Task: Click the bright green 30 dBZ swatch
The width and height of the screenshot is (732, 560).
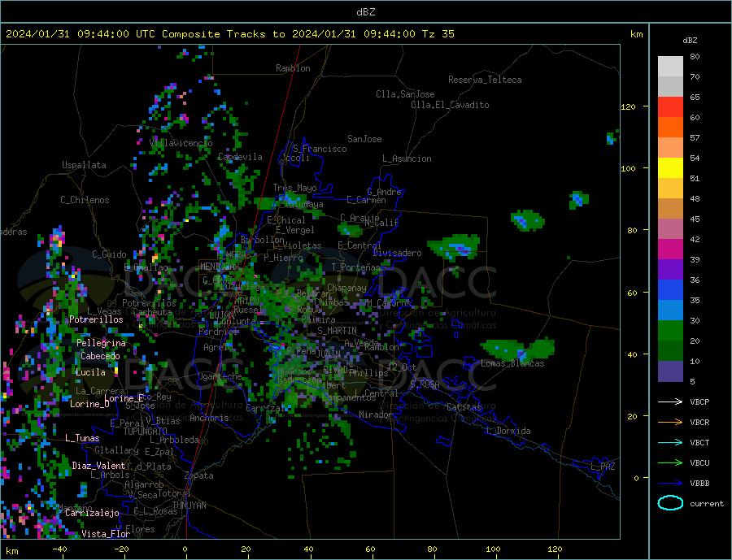Action: 670,331
